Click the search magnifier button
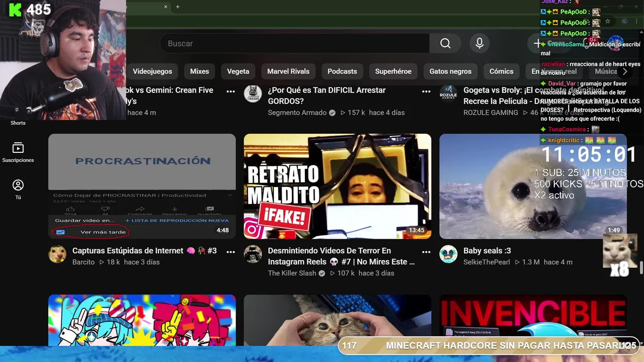 coord(445,43)
